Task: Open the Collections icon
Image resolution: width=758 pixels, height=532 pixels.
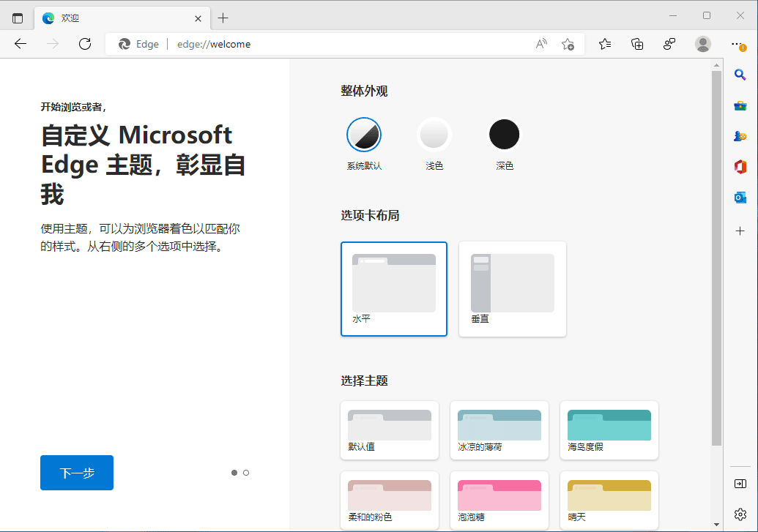Action: [637, 44]
